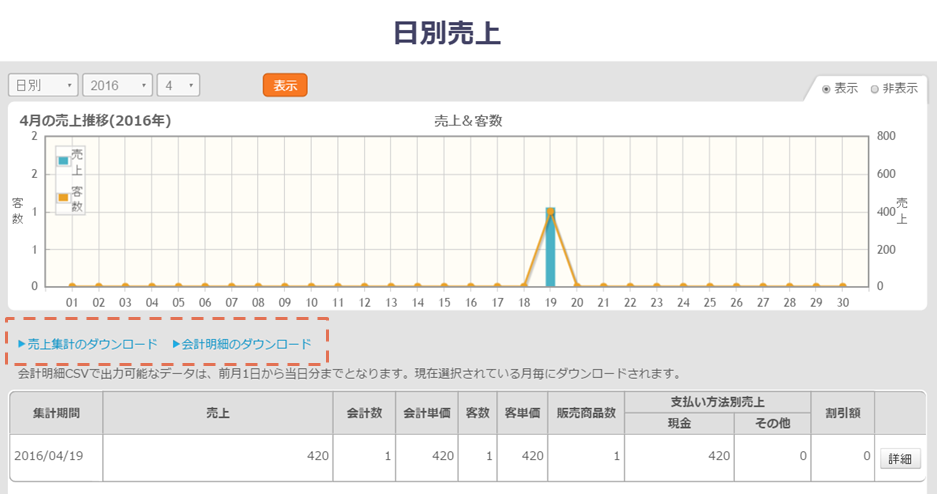Click the 会計明細CSV explanation note
This screenshot has height=494, width=937.
click(350, 374)
